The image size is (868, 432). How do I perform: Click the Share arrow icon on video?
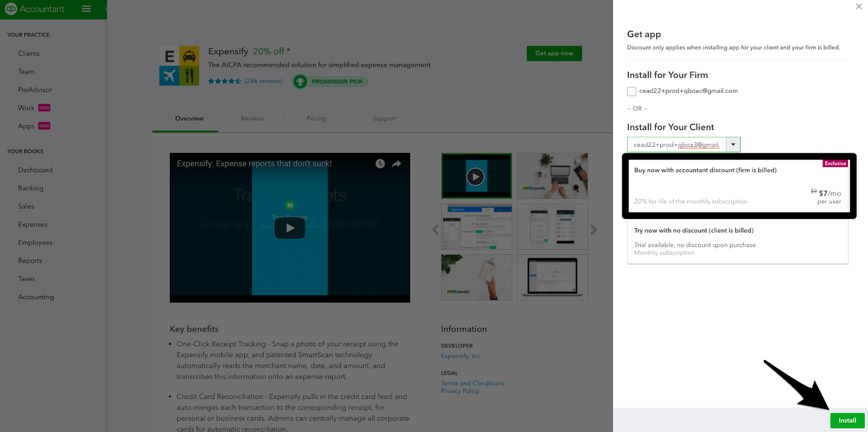point(397,164)
